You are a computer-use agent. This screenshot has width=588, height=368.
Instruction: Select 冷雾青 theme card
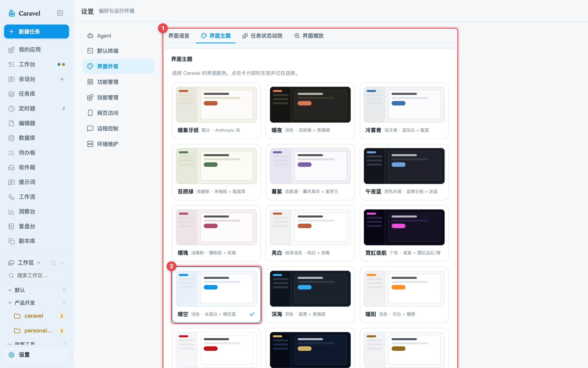[404, 111]
